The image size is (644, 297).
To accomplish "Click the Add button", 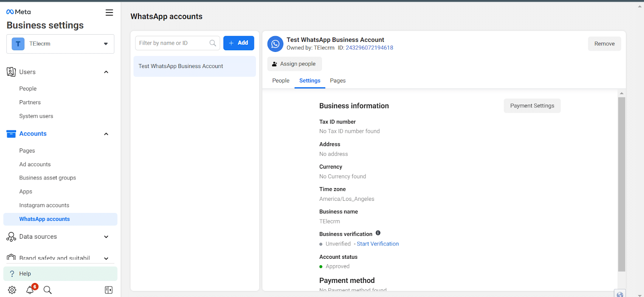I will pyautogui.click(x=239, y=43).
